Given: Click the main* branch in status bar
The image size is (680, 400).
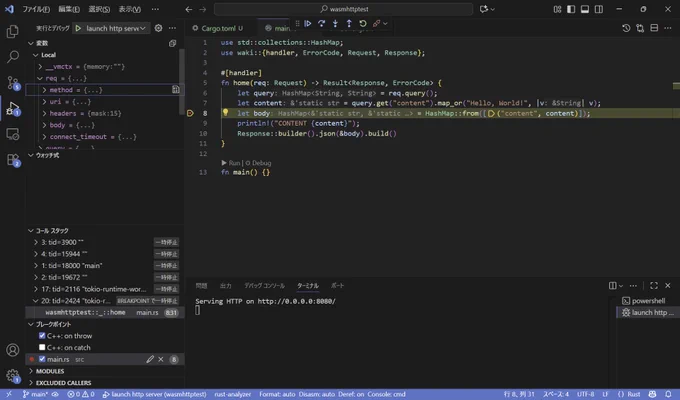Looking at the screenshot, I should [x=35, y=394].
